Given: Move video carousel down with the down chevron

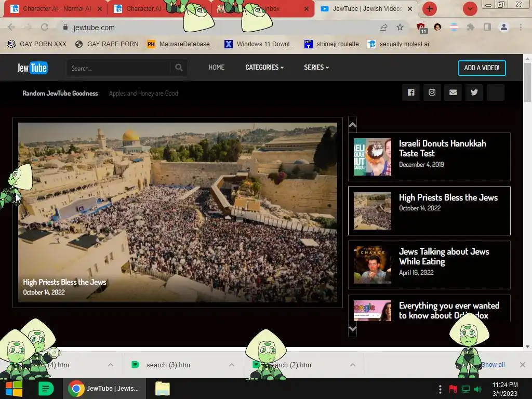Looking at the screenshot, I should [353, 329].
